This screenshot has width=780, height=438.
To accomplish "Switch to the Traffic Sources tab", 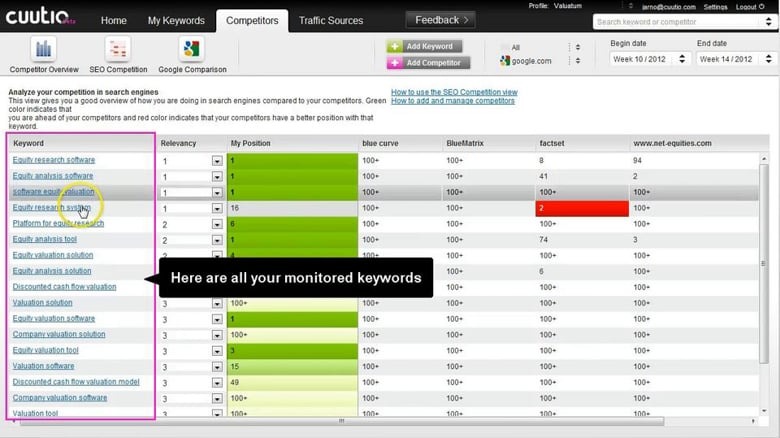I will tap(331, 21).
